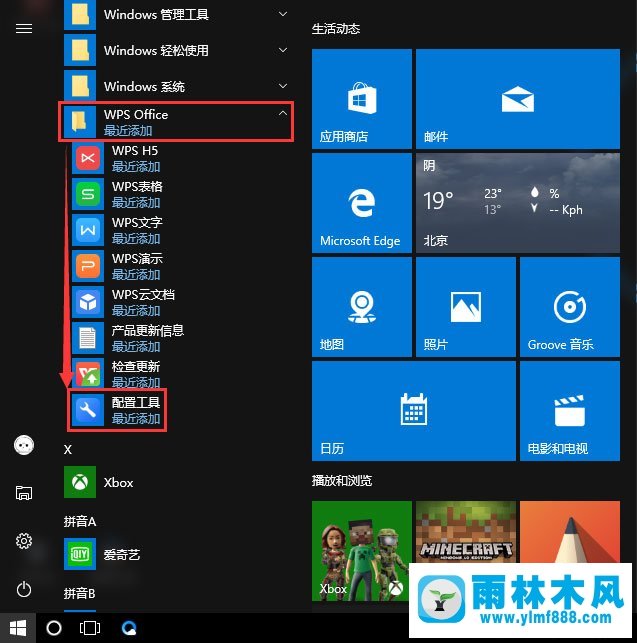The height and width of the screenshot is (643, 637).
Task: Open 照片 Photos tile
Action: point(466,307)
